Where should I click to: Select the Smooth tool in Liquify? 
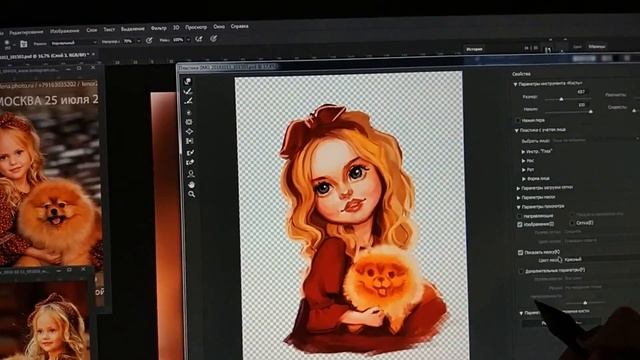point(189,101)
